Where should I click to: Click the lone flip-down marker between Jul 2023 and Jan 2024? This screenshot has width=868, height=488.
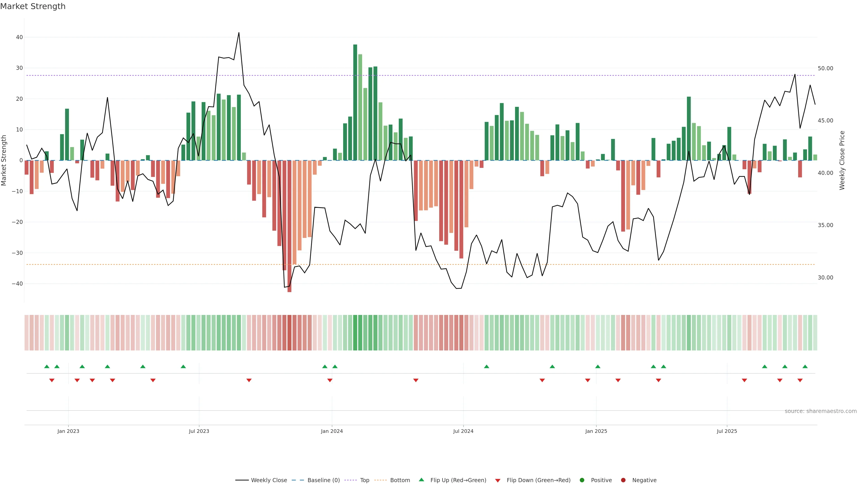coord(249,380)
